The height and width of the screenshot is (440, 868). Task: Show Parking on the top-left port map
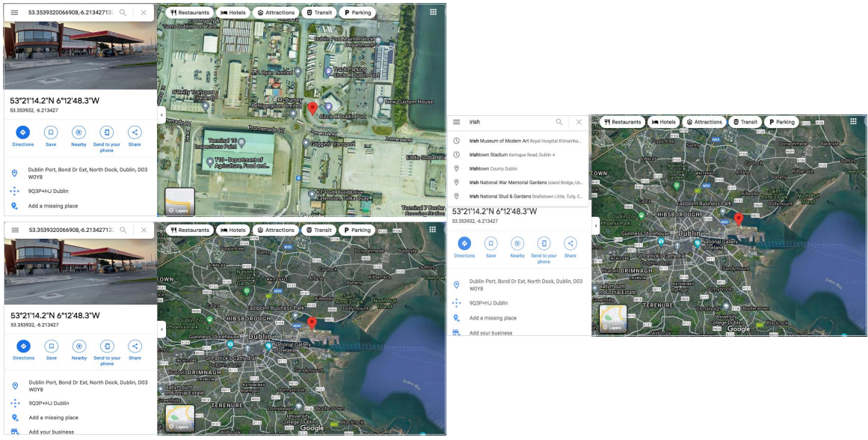357,13
